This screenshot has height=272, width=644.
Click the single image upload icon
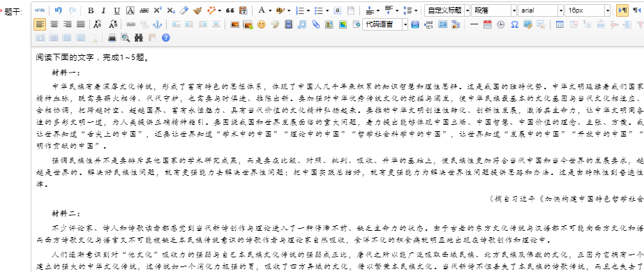[x=235, y=24]
